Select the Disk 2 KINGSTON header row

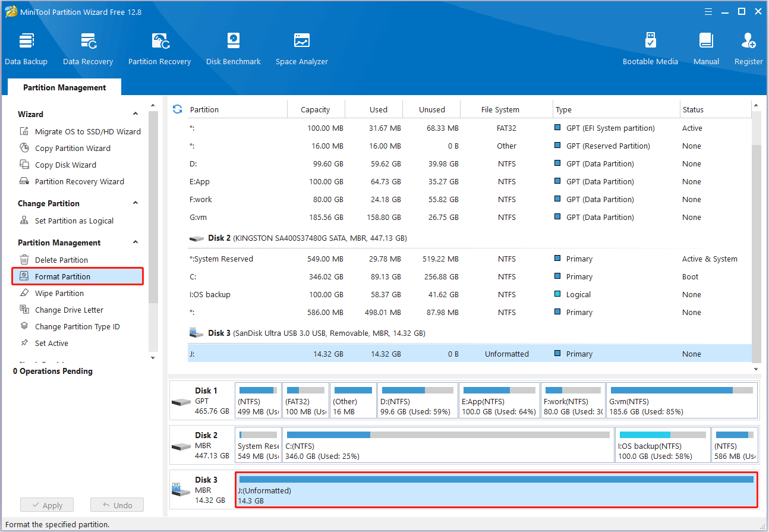coord(469,238)
